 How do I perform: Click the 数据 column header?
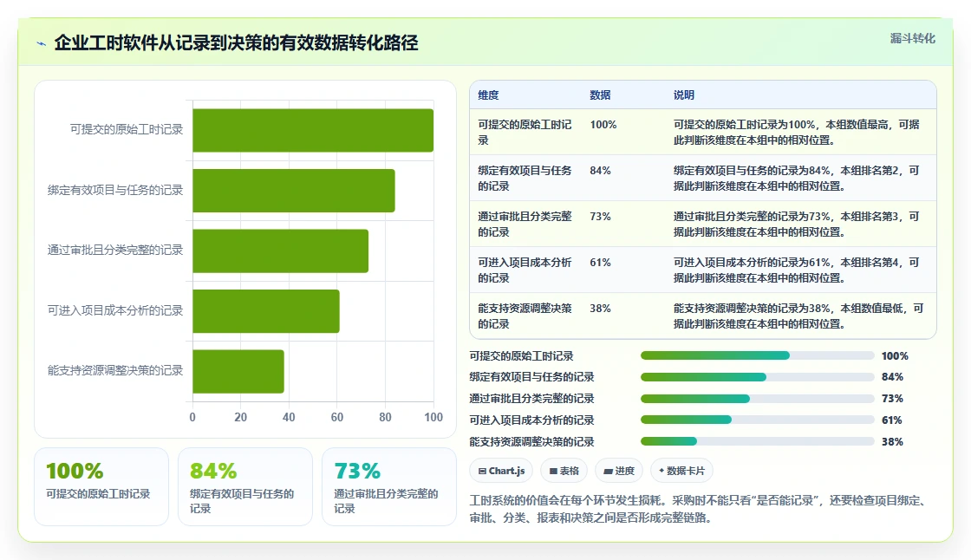point(600,94)
